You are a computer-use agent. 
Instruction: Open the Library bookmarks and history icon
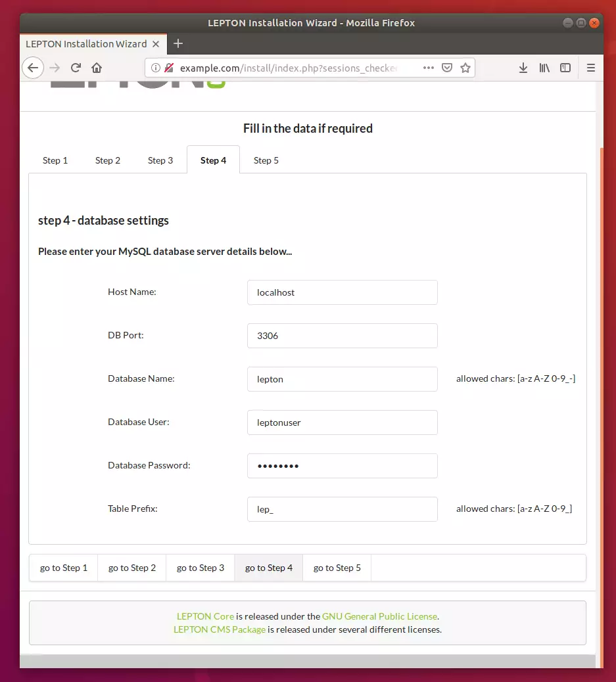coord(544,68)
